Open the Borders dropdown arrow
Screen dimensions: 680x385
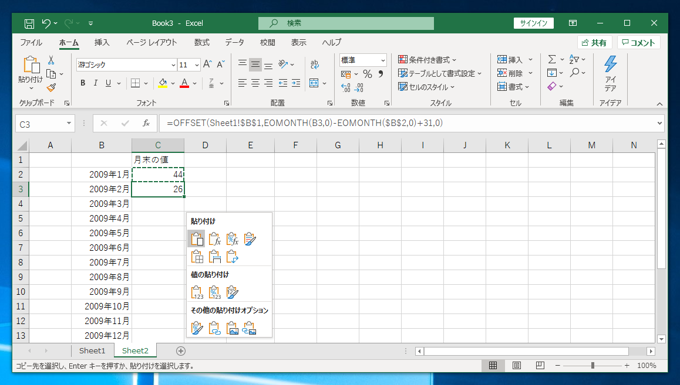tap(146, 83)
